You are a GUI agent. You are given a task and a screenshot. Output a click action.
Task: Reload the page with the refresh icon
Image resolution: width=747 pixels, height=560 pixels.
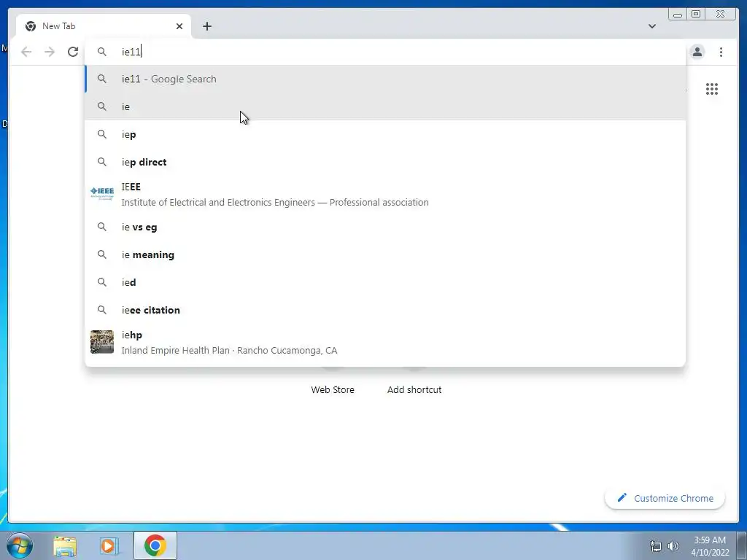[x=73, y=52]
